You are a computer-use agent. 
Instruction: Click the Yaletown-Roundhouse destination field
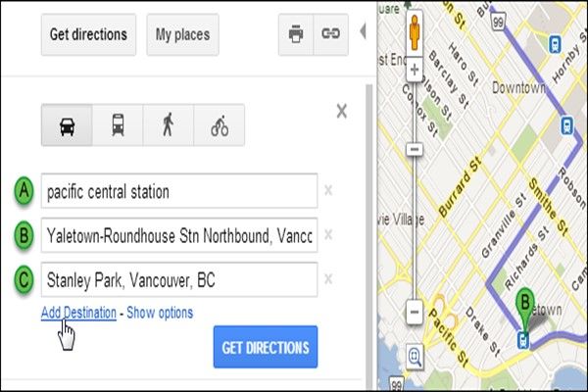(178, 235)
